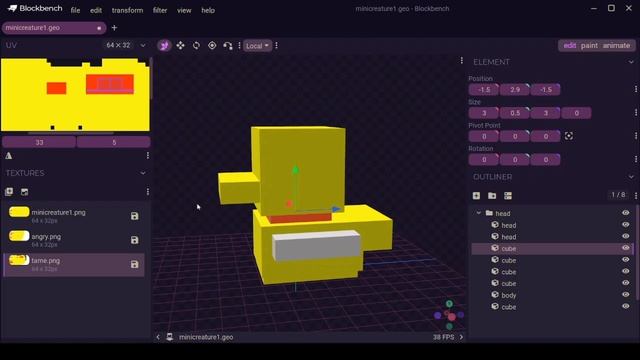Close the minicreature1.geo tab via its dot
This screenshot has height=360, width=640.
pos(99,28)
